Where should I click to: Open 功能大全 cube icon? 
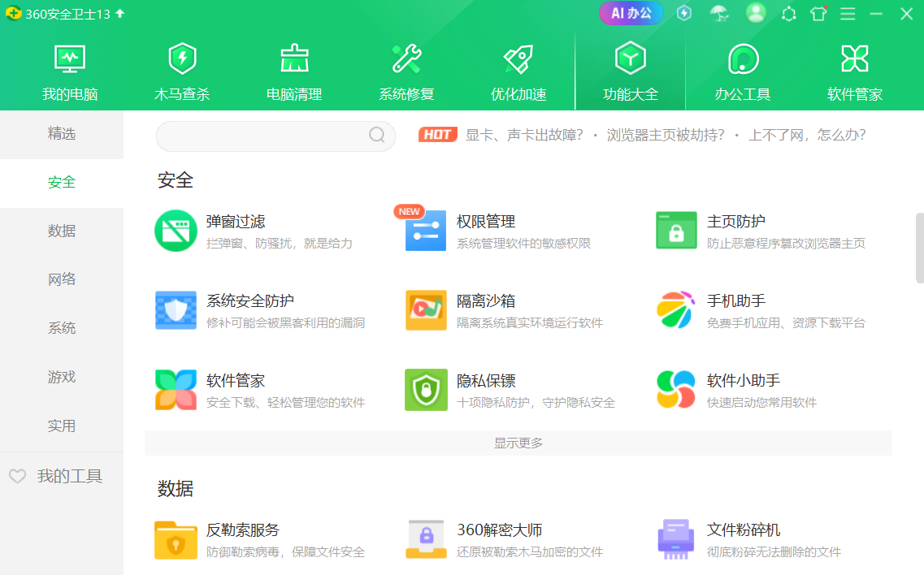click(x=631, y=58)
